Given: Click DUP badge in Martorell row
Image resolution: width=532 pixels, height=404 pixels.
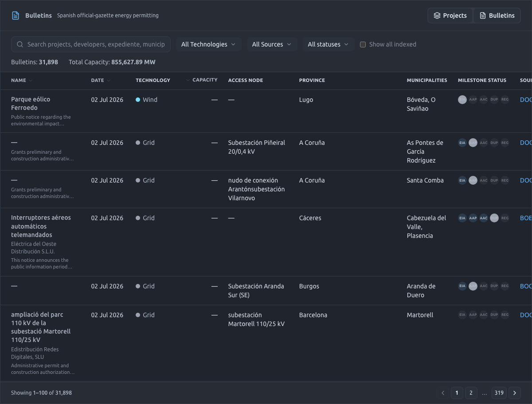Looking at the screenshot, I should 494,315.
